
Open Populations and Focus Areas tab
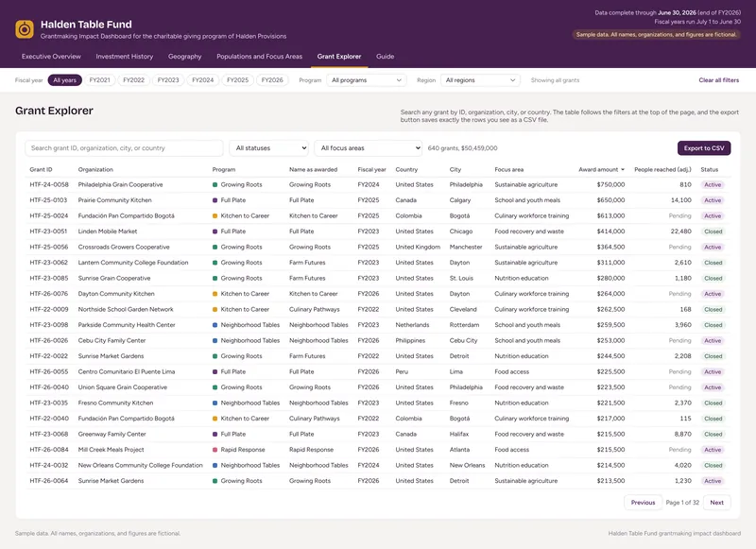pos(259,57)
